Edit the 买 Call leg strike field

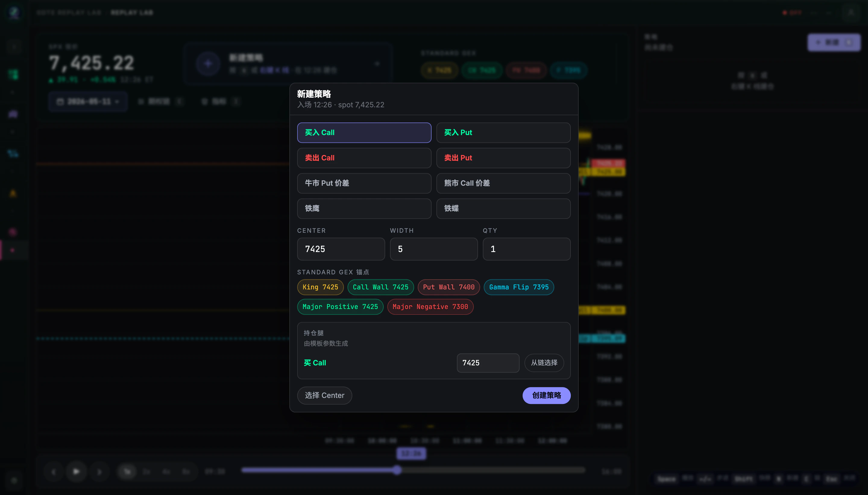(488, 363)
